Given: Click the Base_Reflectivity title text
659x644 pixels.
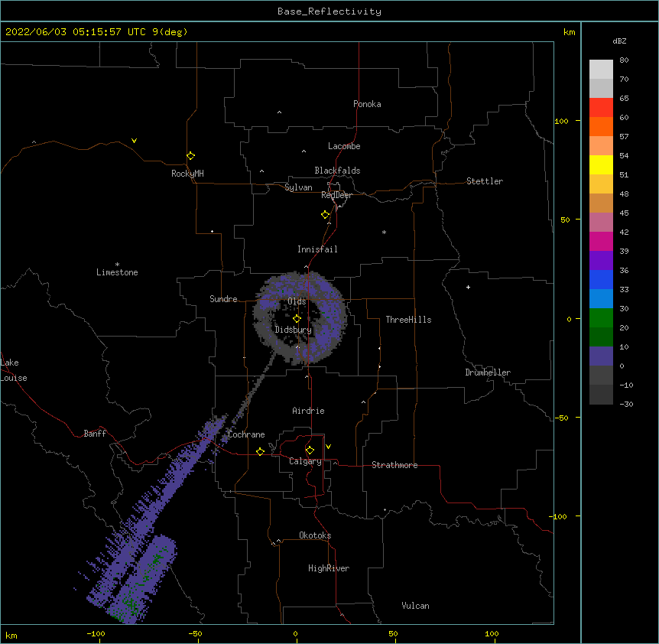Looking at the screenshot, I should (x=329, y=11).
